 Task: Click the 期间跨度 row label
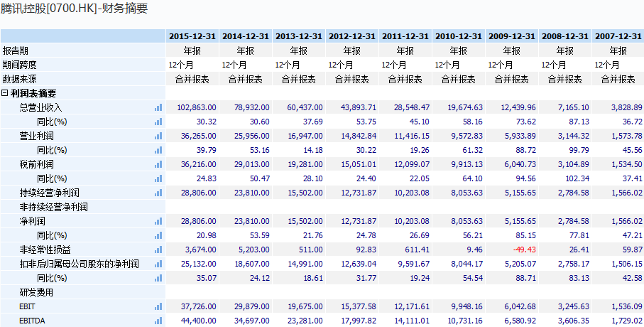(x=20, y=65)
